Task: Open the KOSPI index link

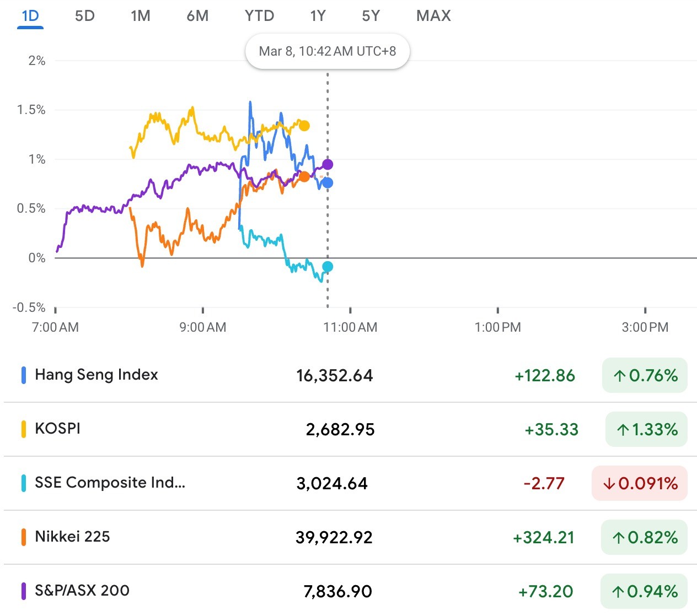Action: tap(57, 429)
